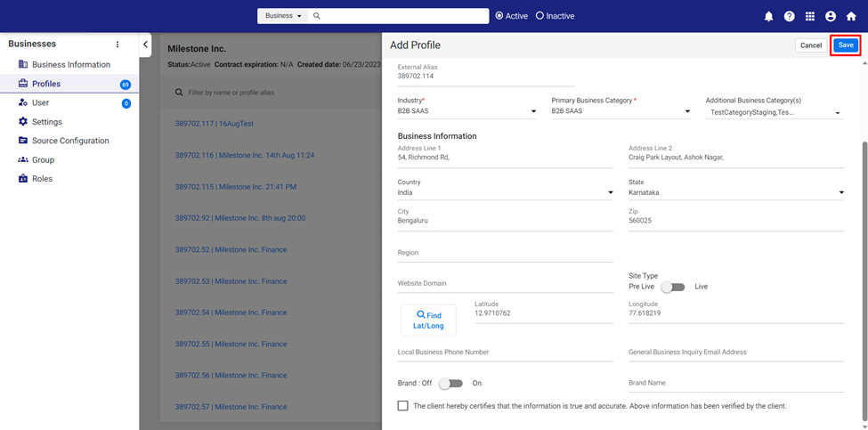Open Business Information in the sidebar
The width and height of the screenshot is (868, 430).
pyautogui.click(x=69, y=65)
